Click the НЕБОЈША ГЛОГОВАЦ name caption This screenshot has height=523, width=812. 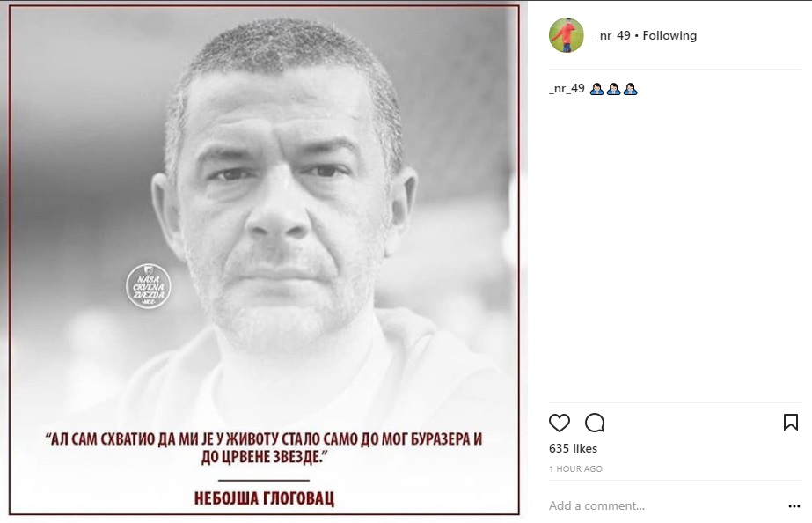click(x=264, y=498)
